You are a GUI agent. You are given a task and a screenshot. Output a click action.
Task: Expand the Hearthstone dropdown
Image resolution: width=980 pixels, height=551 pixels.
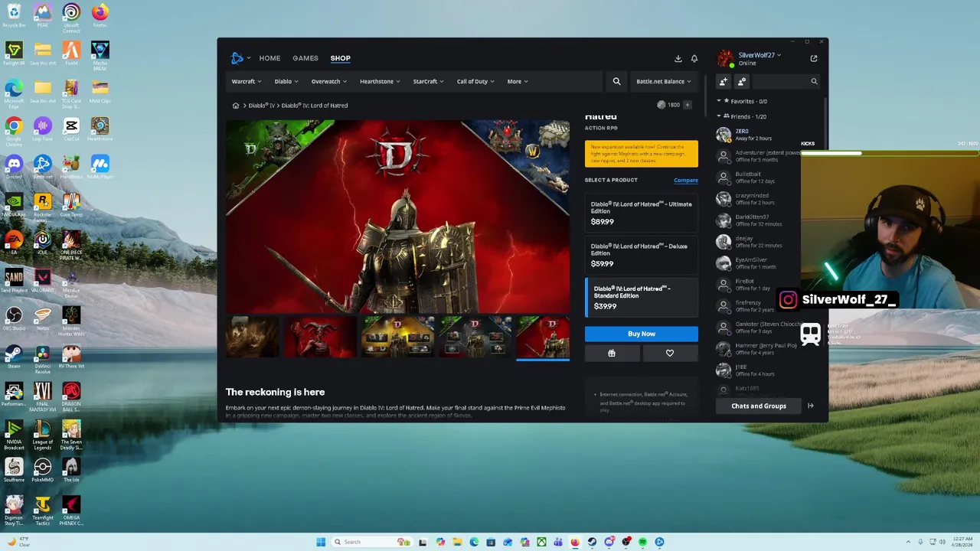pos(380,81)
